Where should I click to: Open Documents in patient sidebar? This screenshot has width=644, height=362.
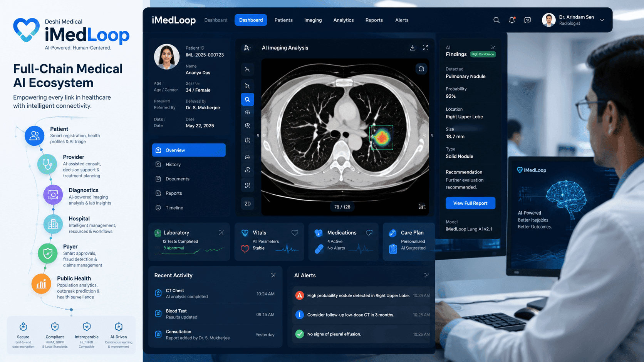pyautogui.click(x=189, y=179)
